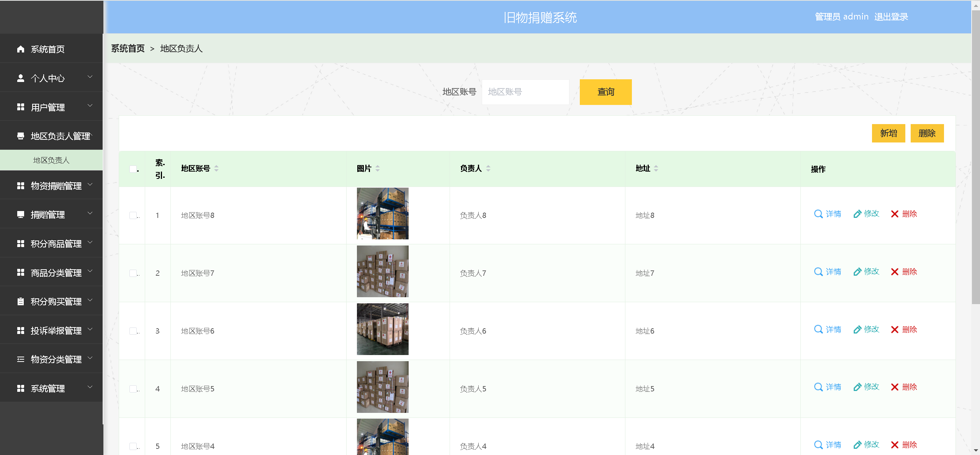
Task: Click the red X delete icon for 地区账号6
Action: tap(895, 329)
